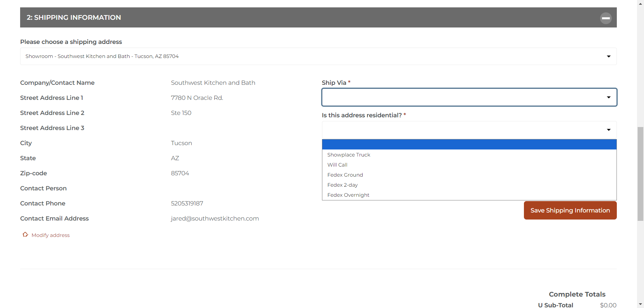Image resolution: width=644 pixels, height=308 pixels.
Task: Click the U Sub-Total $0.00 amount
Action: point(608,305)
